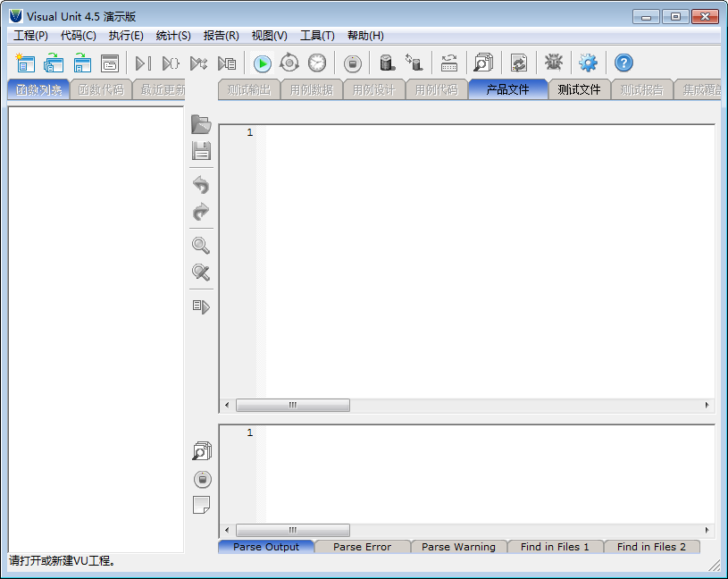Click the magnifier search icon beside editor
The height and width of the screenshot is (579, 728).
click(201, 245)
